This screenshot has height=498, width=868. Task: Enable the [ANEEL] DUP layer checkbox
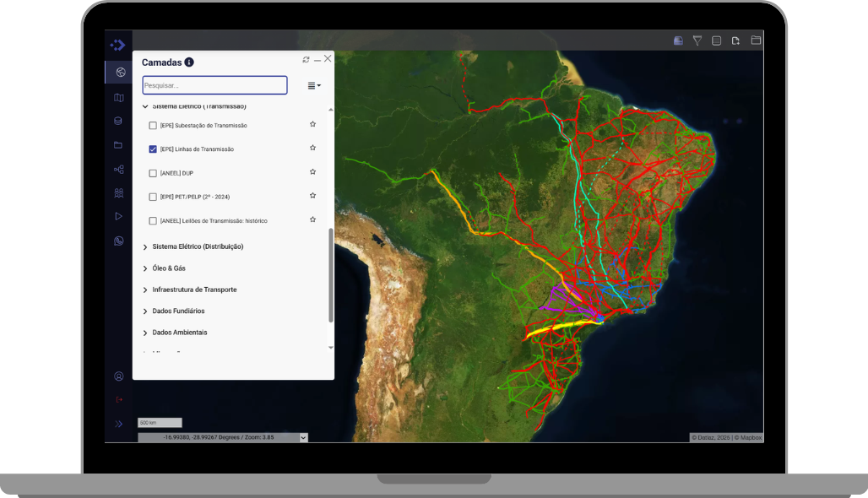(153, 173)
